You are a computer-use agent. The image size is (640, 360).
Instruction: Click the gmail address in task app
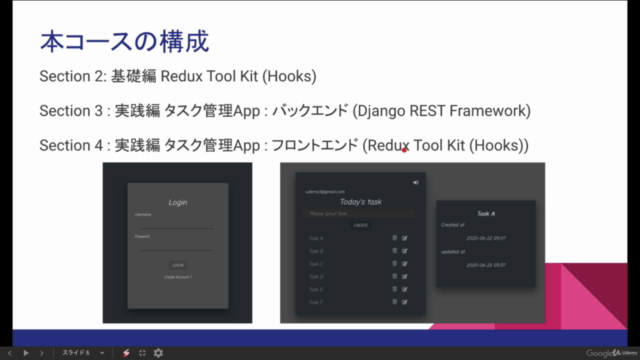325,191
